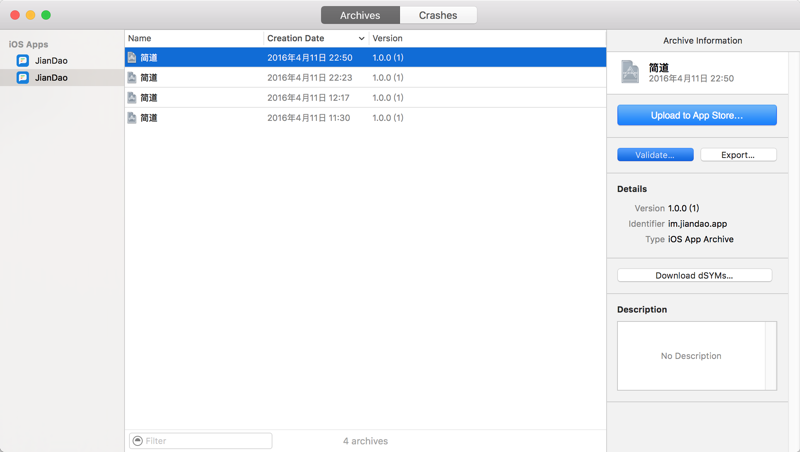The height and width of the screenshot is (452, 800).
Task: Click the green zoom window button
Action: pyautogui.click(x=46, y=15)
